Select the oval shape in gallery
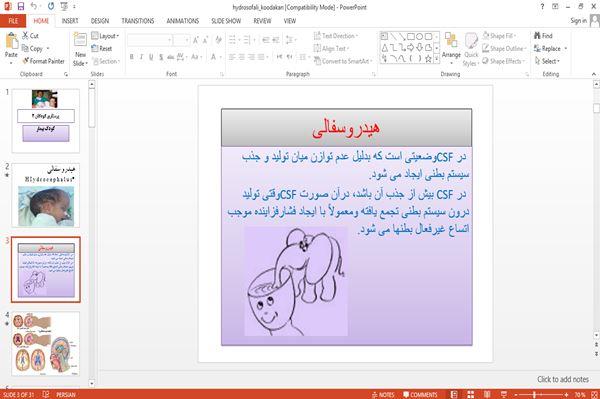The height and width of the screenshot is (399, 600). click(x=419, y=37)
